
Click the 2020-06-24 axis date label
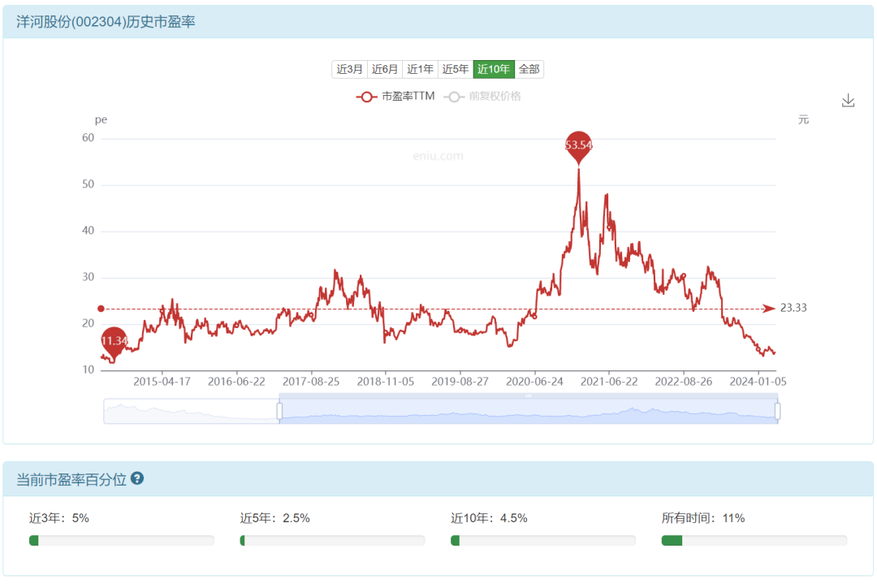pos(534,382)
